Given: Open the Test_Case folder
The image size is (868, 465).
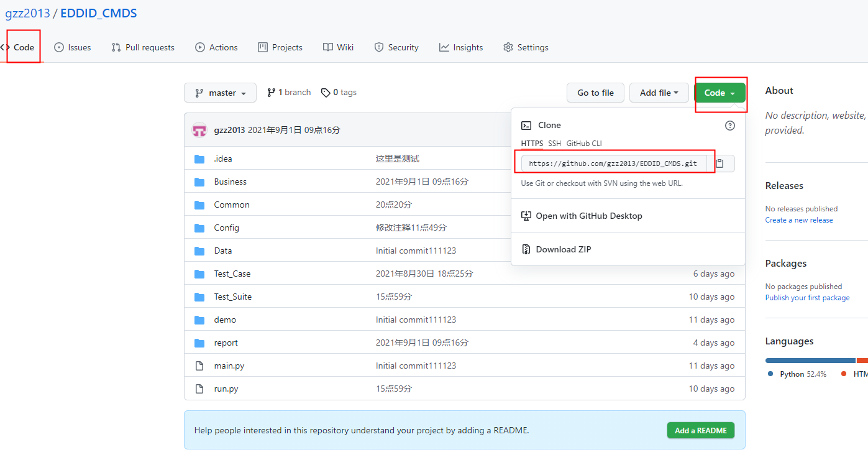Looking at the screenshot, I should (232, 274).
